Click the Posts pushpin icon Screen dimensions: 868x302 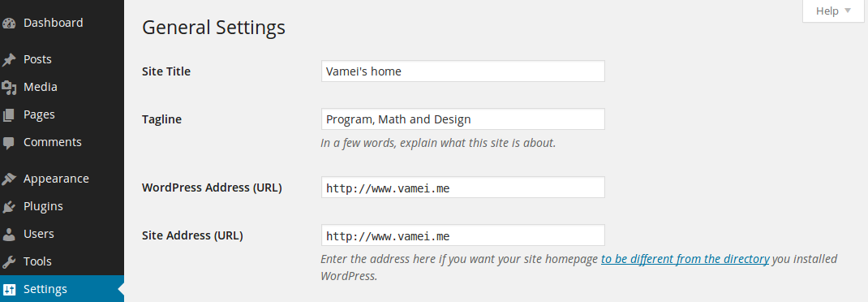click(x=9, y=60)
